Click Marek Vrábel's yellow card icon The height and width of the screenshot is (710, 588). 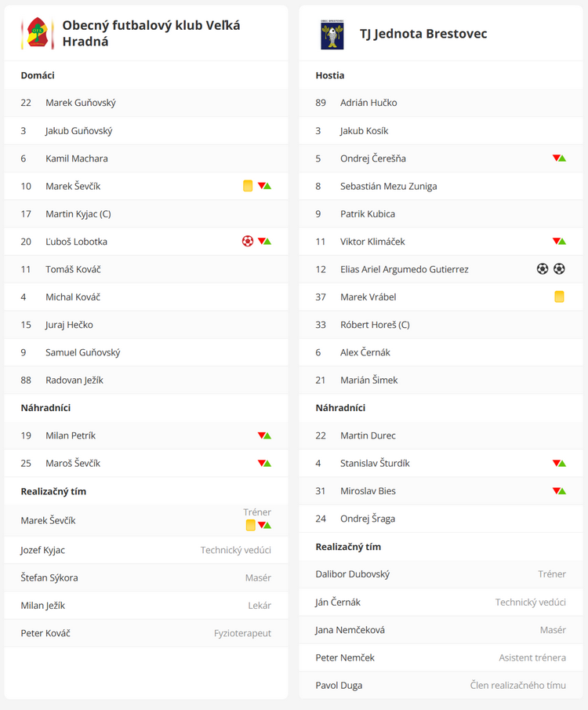[559, 297]
